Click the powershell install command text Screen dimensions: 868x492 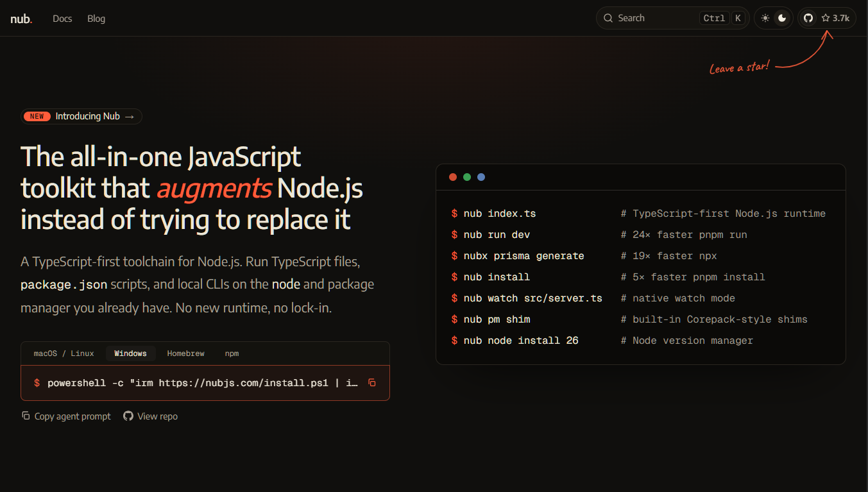203,383
